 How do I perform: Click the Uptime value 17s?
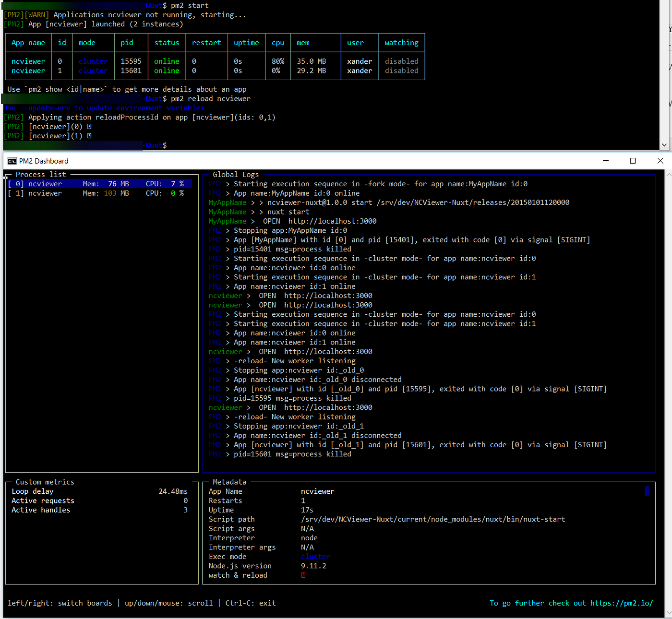point(307,510)
